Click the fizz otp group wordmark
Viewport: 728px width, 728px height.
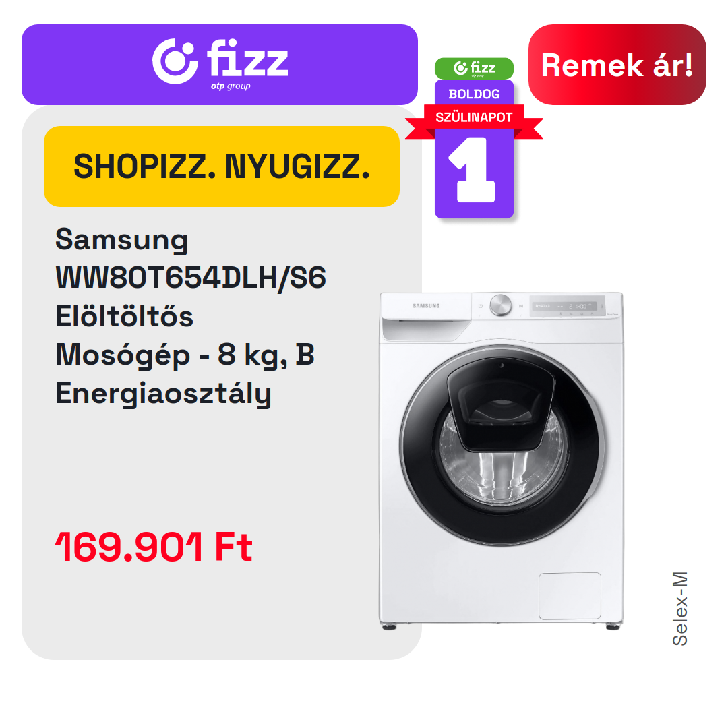click(x=247, y=64)
